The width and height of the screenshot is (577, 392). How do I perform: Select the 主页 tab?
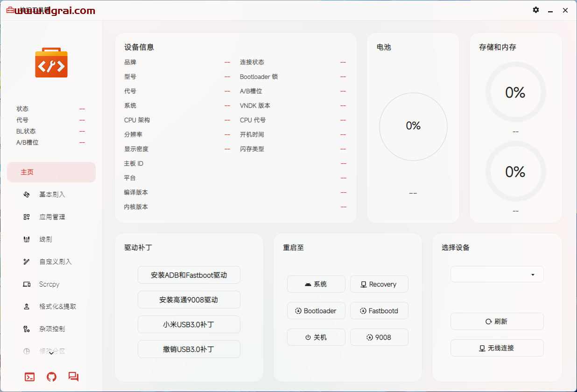[x=51, y=172]
